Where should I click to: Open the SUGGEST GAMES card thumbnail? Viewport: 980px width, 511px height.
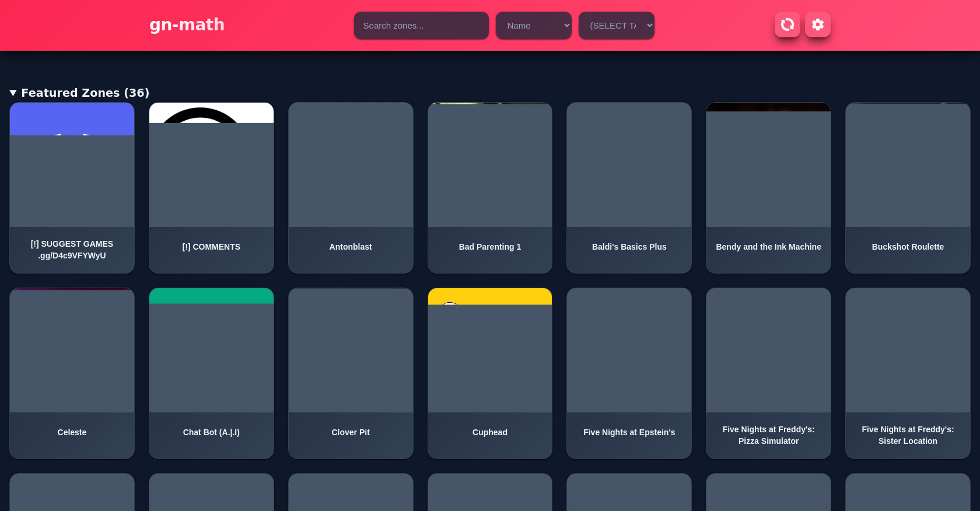[72, 165]
